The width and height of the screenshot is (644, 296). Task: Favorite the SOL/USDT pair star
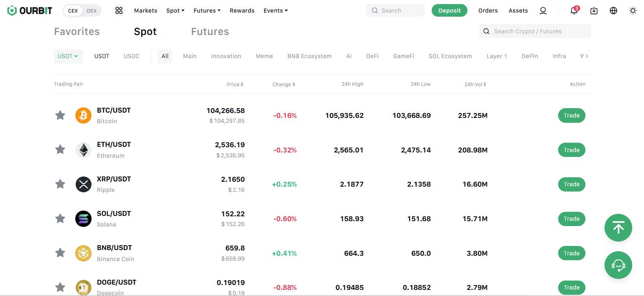[x=60, y=219]
